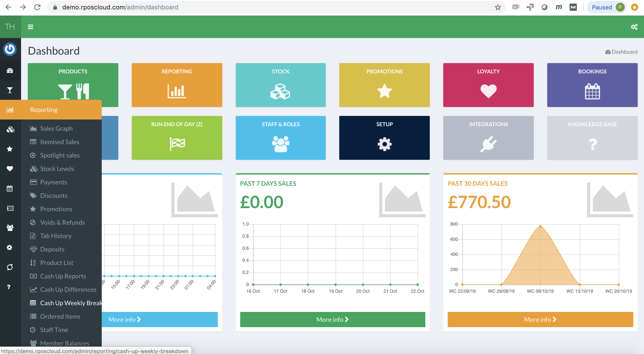Click the power logo icon in sidebar
Viewport: 644px width, 354px height.
10,49
